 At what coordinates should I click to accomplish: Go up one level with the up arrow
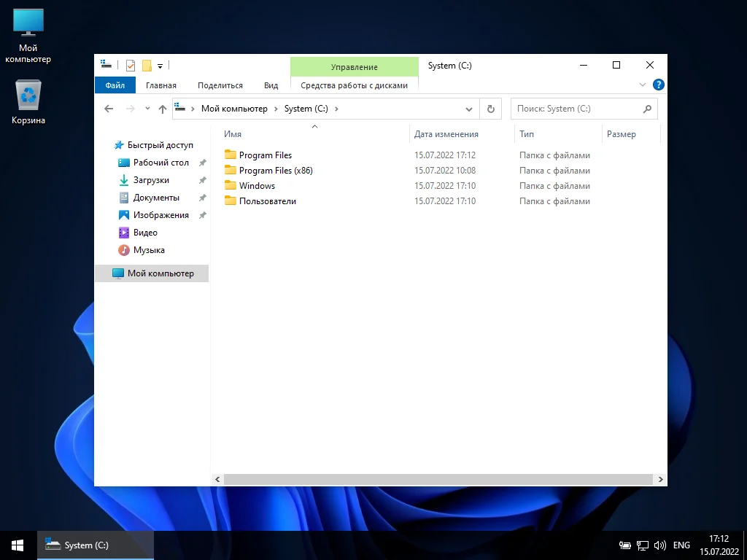pos(163,109)
